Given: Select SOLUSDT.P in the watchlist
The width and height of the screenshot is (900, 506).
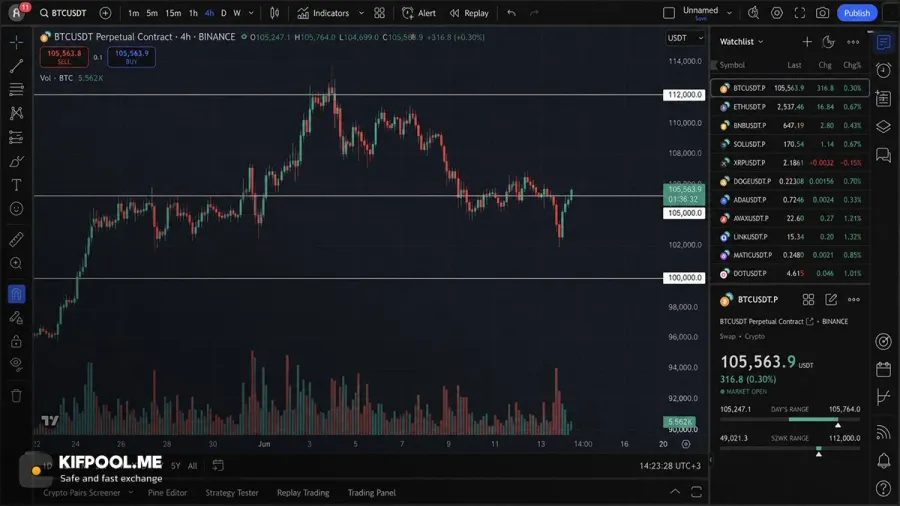Looking at the screenshot, I should point(790,144).
